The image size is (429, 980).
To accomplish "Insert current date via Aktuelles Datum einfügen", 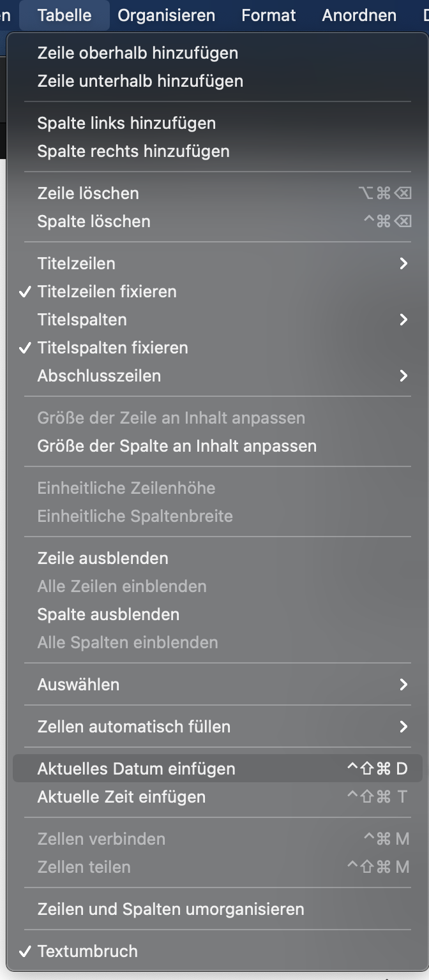I will pos(137,769).
